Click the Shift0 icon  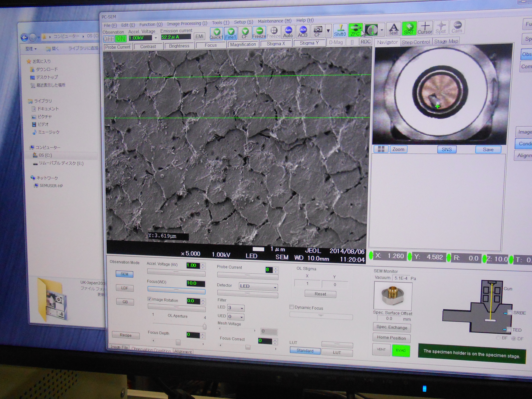tap(340, 31)
